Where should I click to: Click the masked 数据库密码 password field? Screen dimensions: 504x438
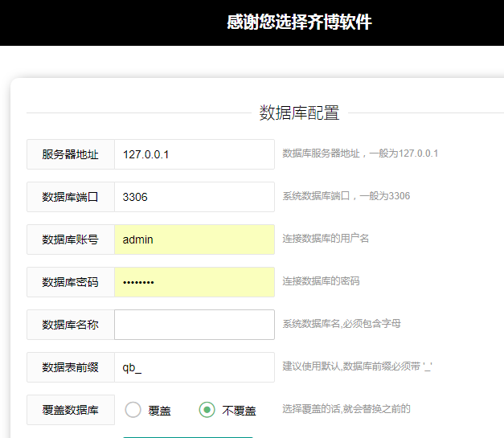[x=194, y=282]
